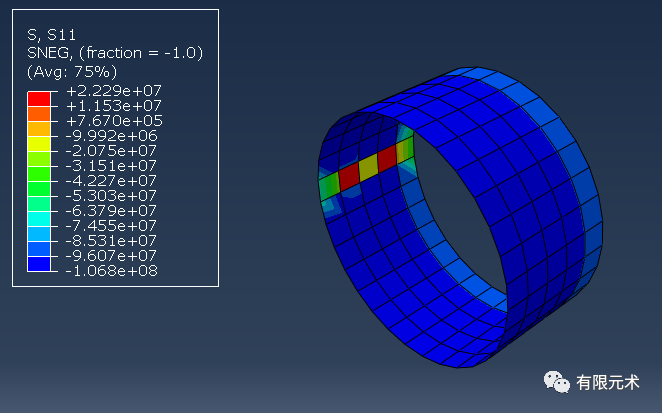Click the legend value -8.531e+07
Screen dimensions: 662x413
(x=111, y=241)
